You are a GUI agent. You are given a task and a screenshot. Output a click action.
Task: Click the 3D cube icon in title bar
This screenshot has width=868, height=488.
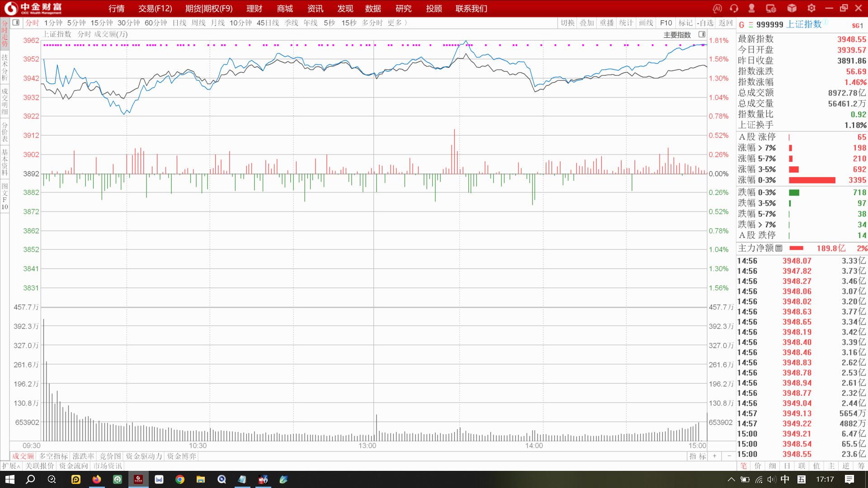pos(792,9)
